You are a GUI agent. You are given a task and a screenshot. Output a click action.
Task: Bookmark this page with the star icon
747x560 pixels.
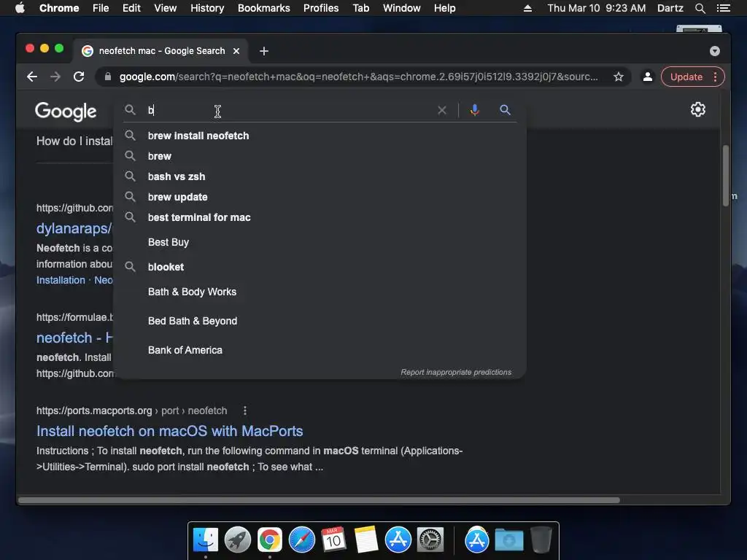[619, 77]
